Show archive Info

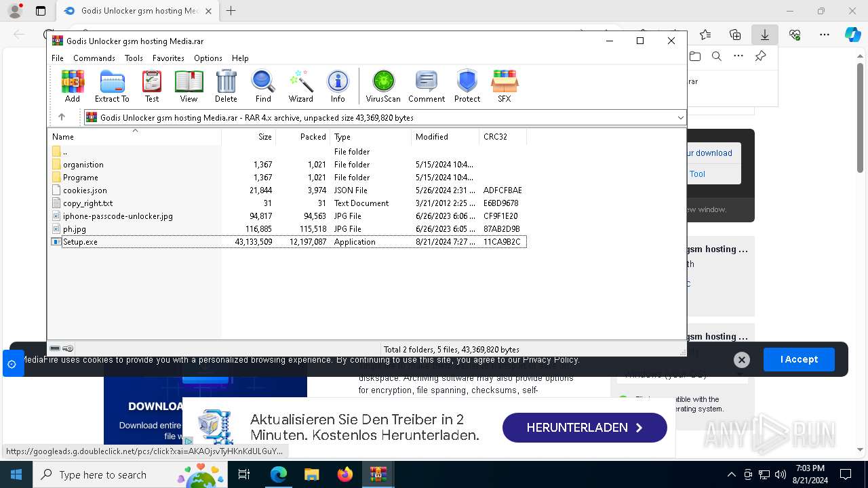(x=338, y=86)
